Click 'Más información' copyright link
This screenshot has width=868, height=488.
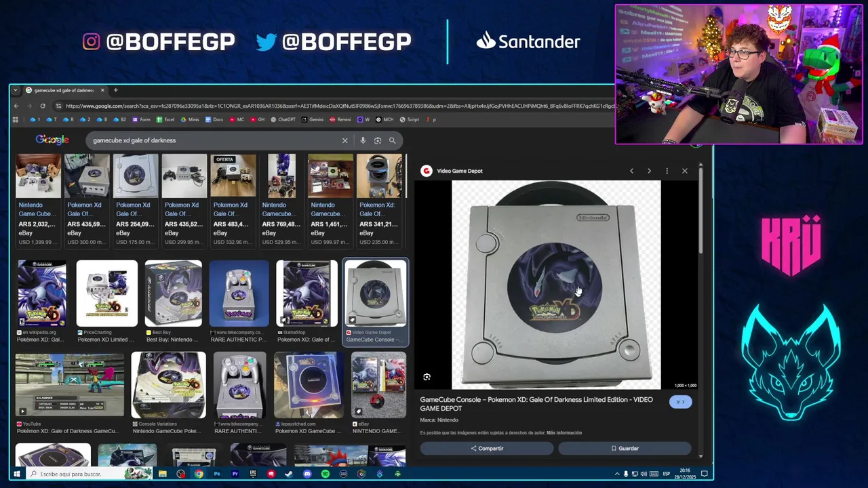click(x=564, y=432)
